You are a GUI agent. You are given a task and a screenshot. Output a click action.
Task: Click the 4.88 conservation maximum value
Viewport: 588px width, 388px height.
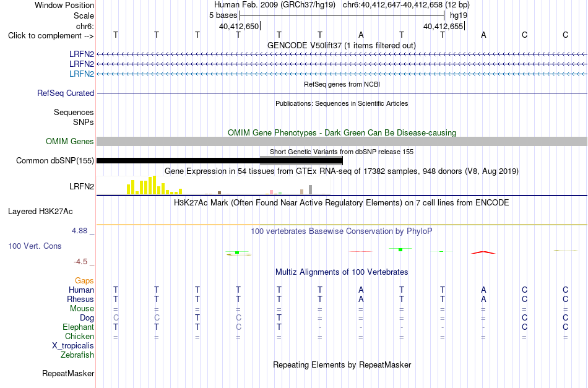(79, 231)
